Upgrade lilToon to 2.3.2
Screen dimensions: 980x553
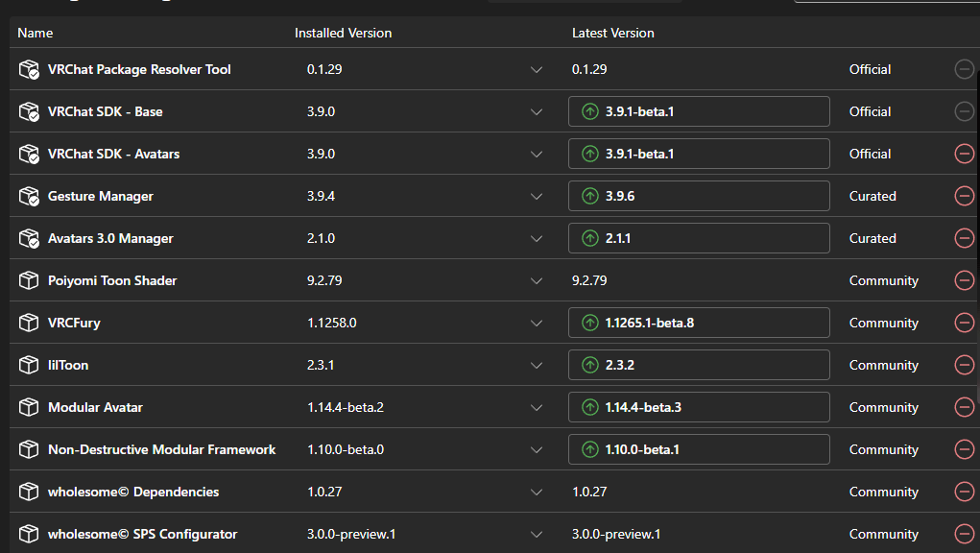(x=699, y=365)
